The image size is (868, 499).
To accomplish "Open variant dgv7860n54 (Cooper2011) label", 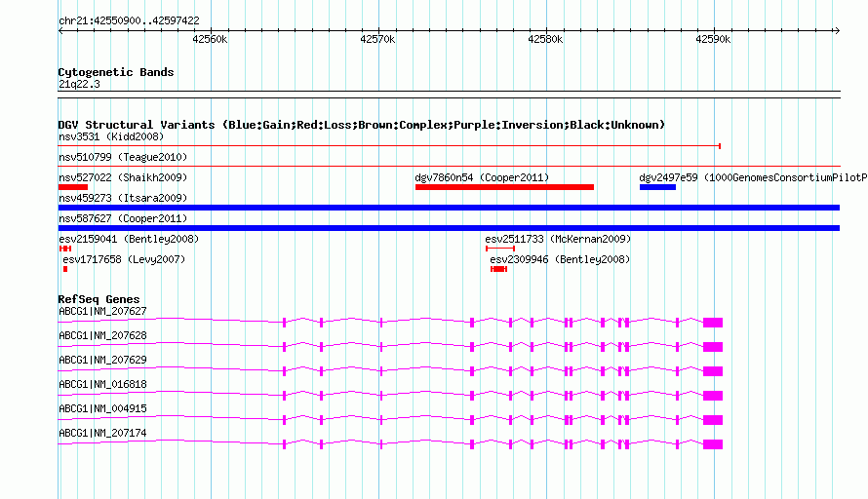I will tap(482, 177).
